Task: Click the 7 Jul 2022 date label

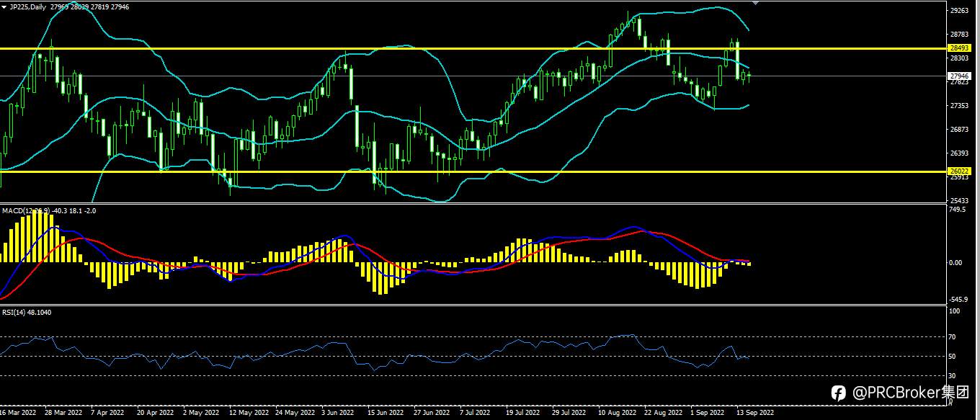Action: coord(475,413)
